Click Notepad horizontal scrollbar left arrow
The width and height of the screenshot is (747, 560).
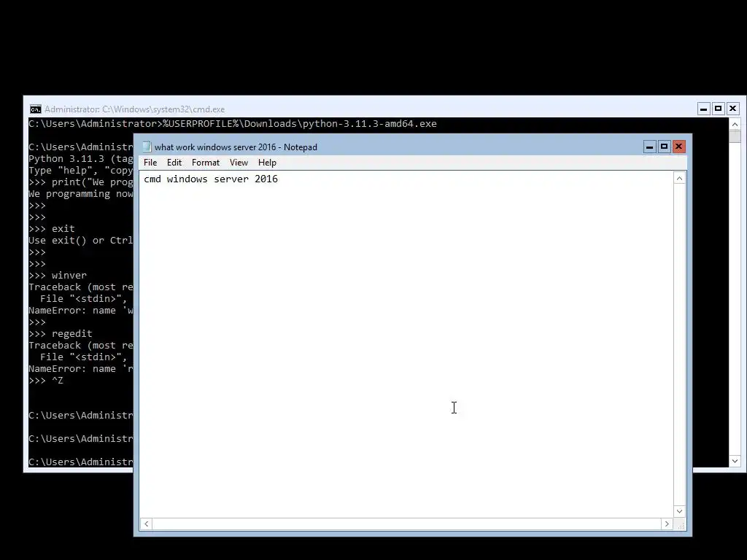point(146,524)
